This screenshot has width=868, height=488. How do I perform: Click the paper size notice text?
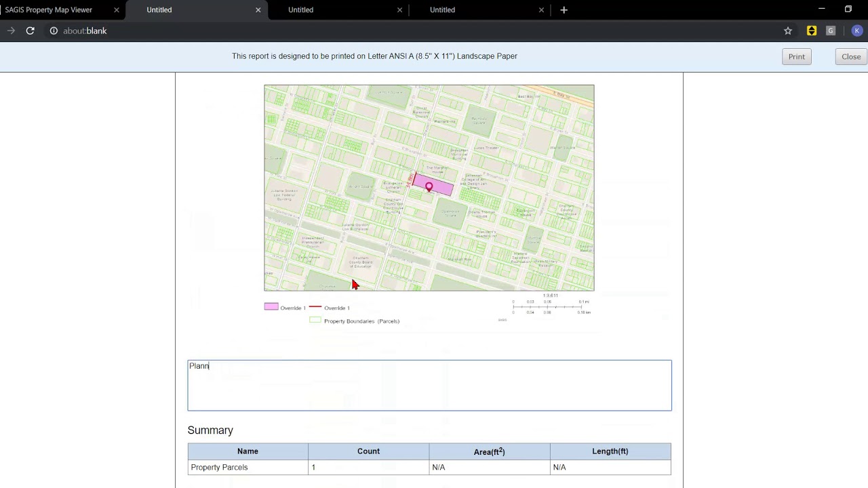coord(374,56)
